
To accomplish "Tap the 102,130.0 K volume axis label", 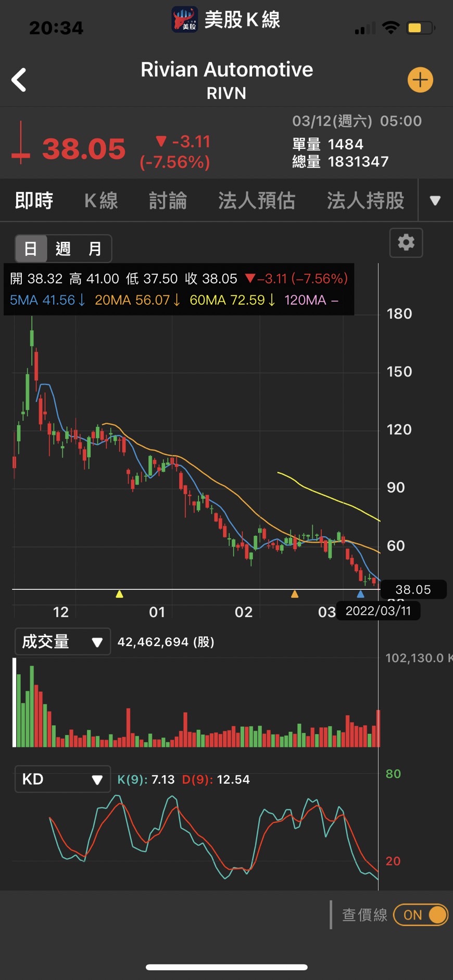I will tap(419, 658).
